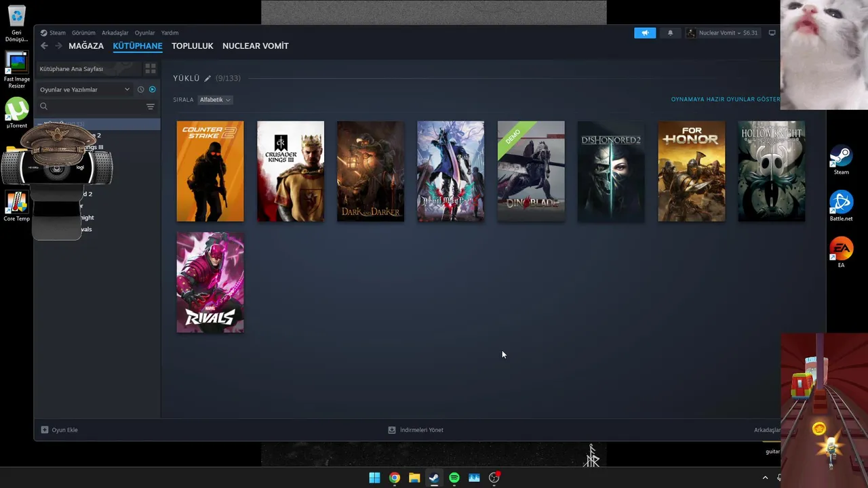868x488 pixels.
Task: Toggle ready-to-play filter play icon
Action: pos(152,89)
